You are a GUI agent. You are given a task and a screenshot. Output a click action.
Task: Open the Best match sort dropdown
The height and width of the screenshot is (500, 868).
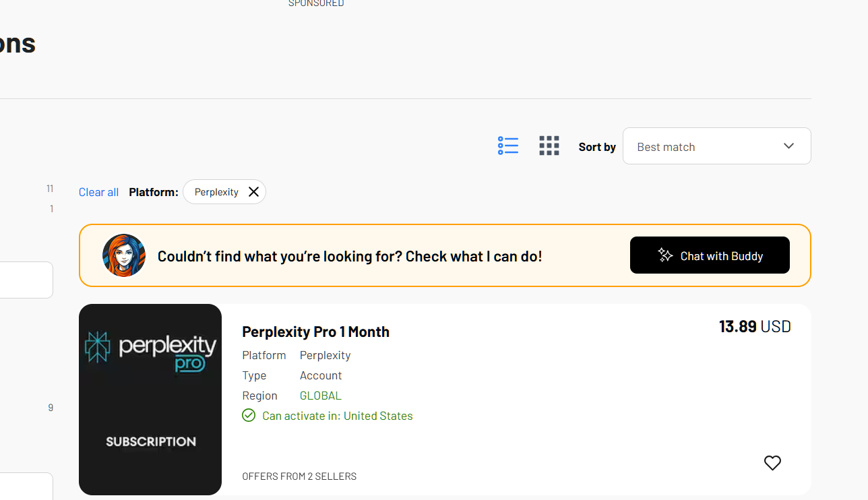click(x=716, y=146)
